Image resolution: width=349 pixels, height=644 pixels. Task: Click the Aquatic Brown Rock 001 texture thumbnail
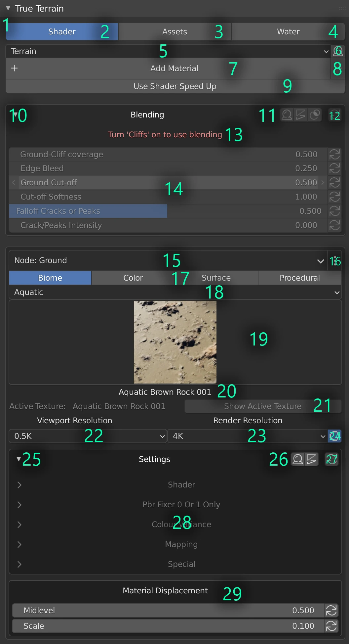click(x=175, y=342)
